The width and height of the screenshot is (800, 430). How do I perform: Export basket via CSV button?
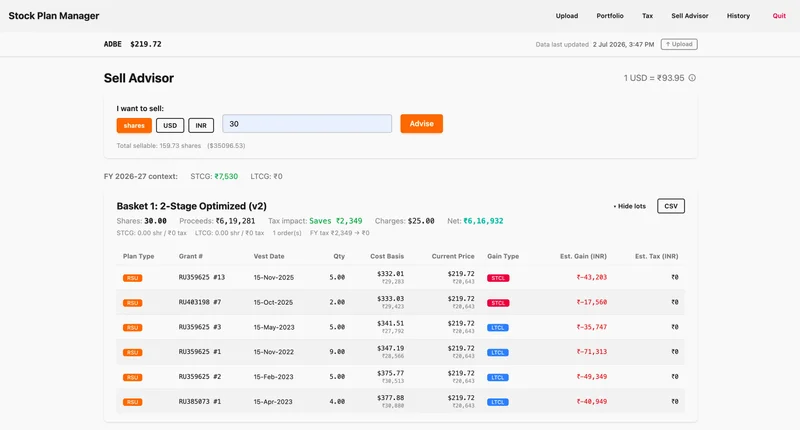(x=670, y=206)
